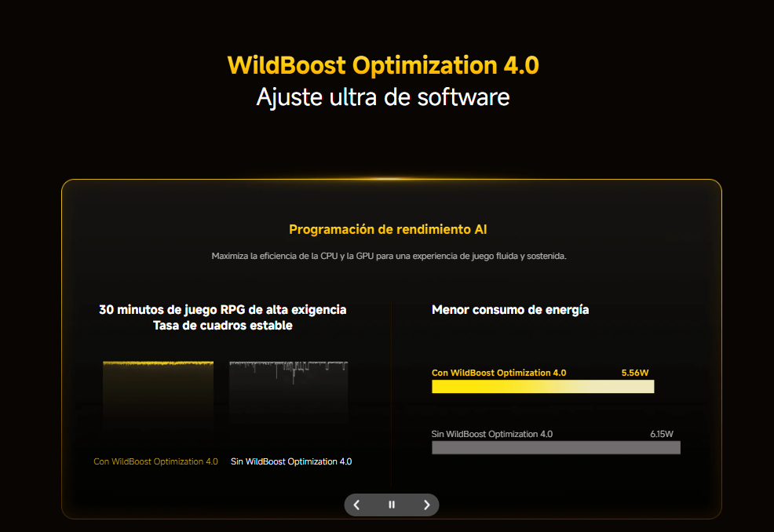Click the gray 6.15W power bar

556,447
